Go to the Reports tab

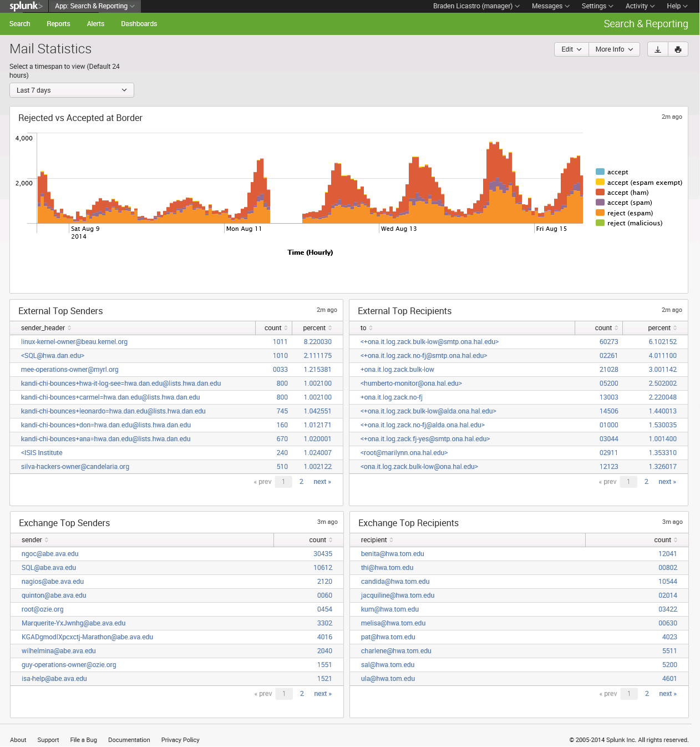[58, 24]
